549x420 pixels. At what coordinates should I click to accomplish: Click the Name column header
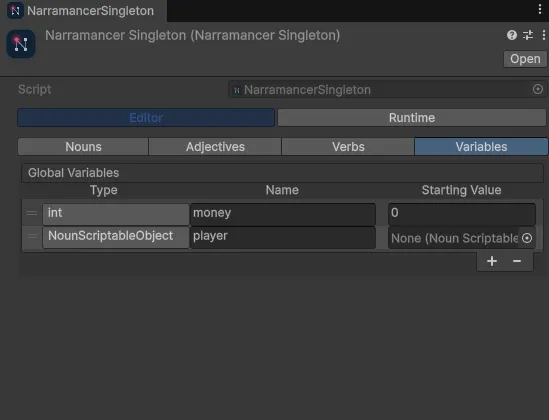coord(282,190)
